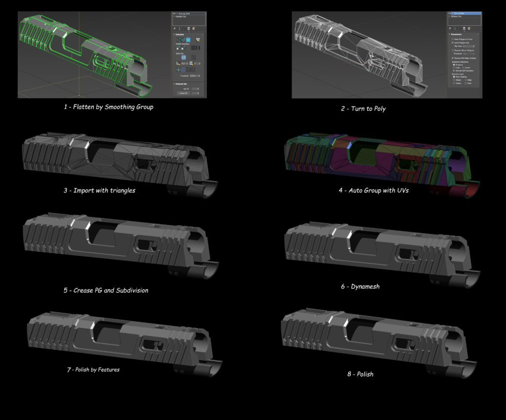
Task: Choose Edge selection level radio
Action: [465, 80]
